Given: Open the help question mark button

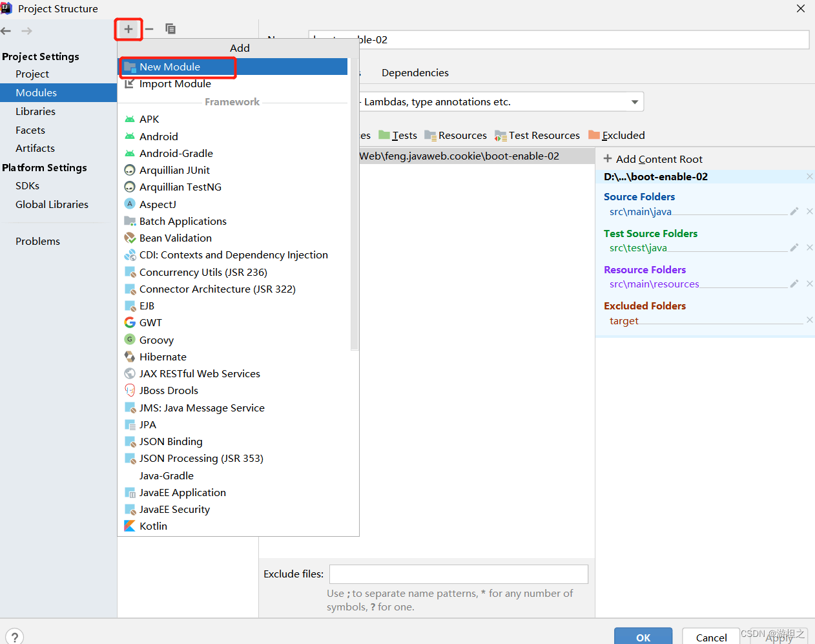Looking at the screenshot, I should click(x=14, y=636).
